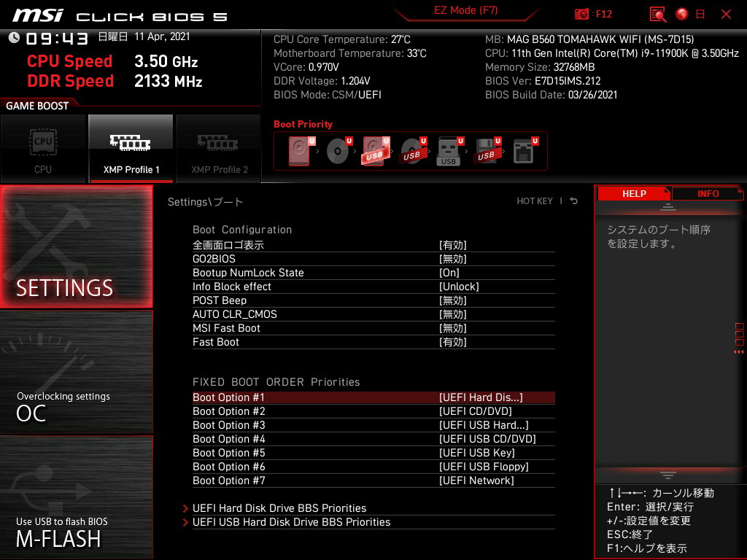Click the clock icon beside the time

point(14,38)
